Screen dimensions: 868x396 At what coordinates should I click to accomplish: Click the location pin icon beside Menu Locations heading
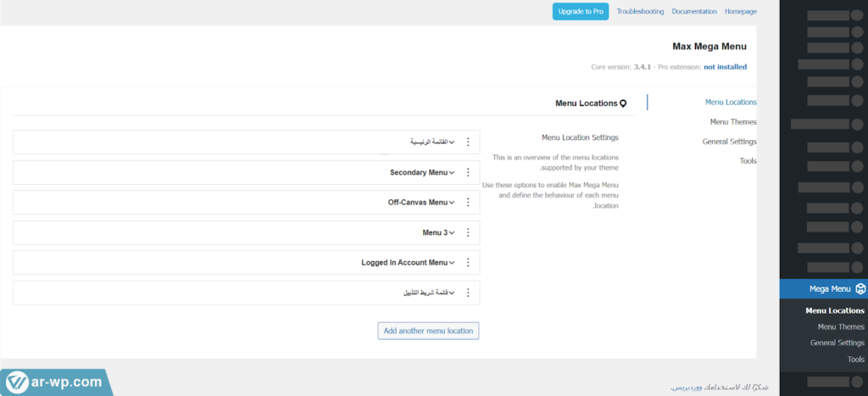623,103
